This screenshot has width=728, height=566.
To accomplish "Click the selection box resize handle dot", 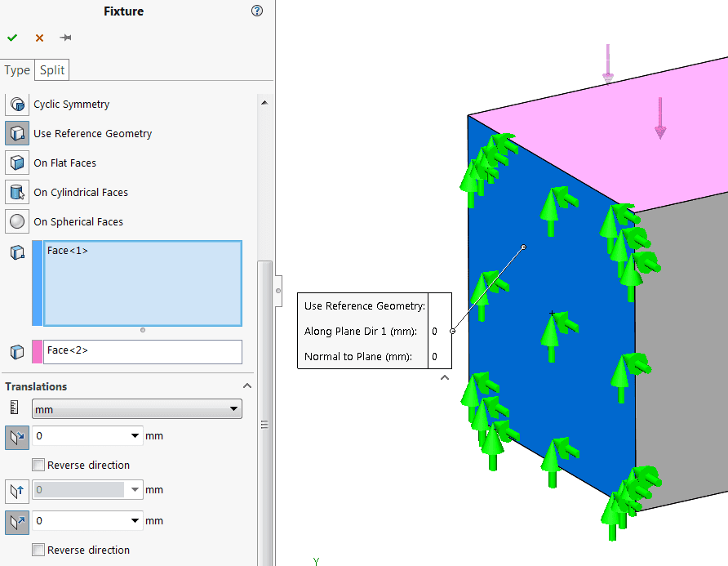I will point(143,330).
